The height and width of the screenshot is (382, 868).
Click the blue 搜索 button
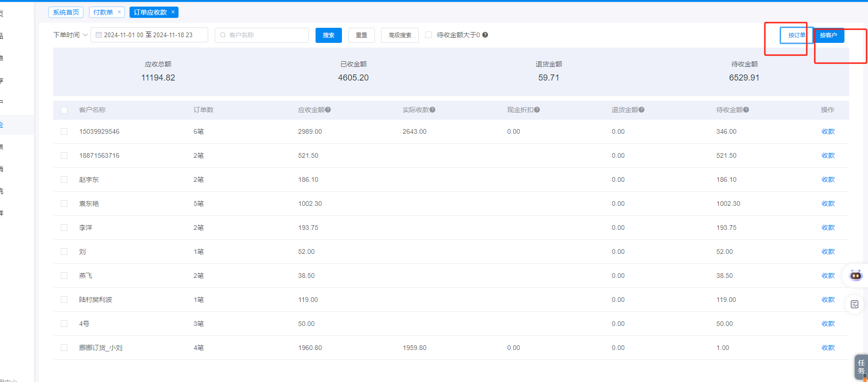[x=328, y=35]
